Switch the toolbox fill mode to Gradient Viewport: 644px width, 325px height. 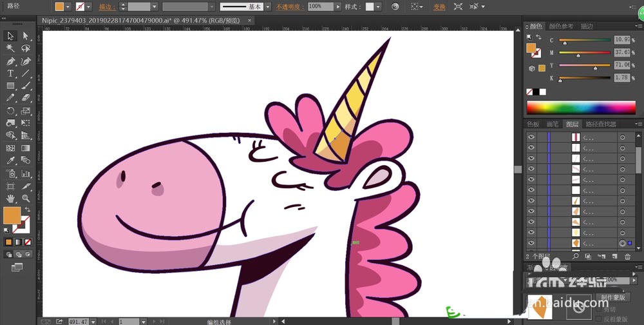(x=18, y=242)
